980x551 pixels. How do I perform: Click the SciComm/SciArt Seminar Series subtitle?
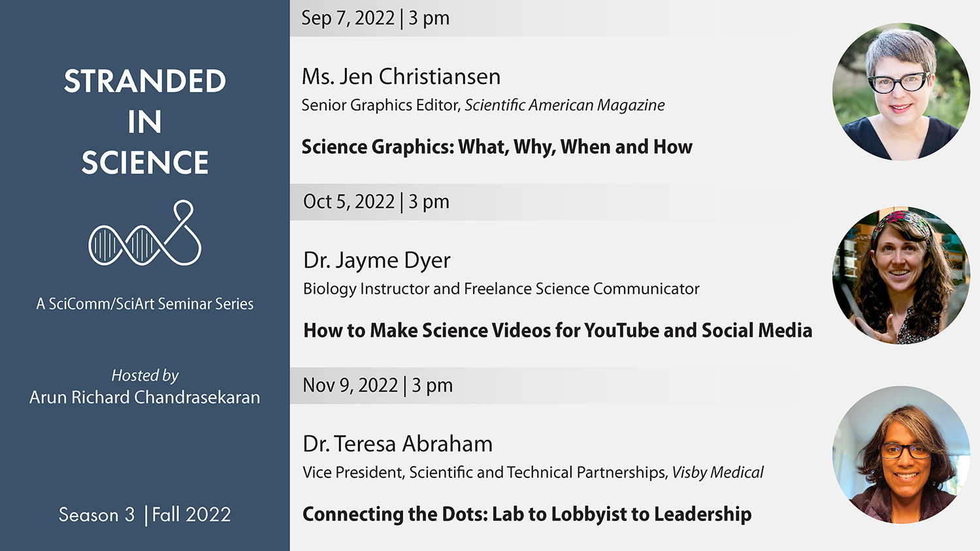coord(145,304)
